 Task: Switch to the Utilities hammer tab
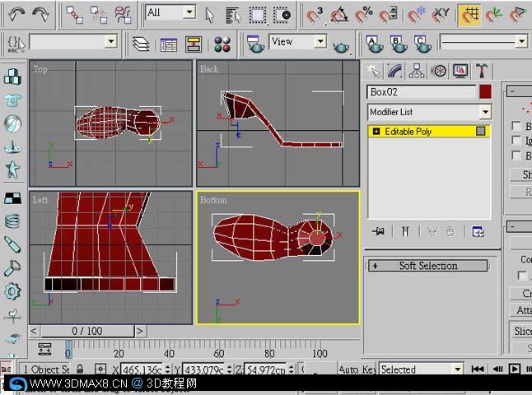tap(482, 71)
